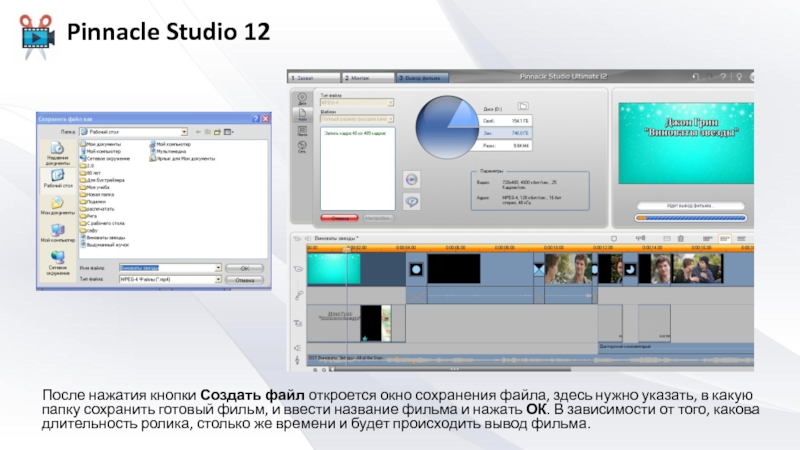Screen dimensions: 800x450
Task: Open Недавние документы in places bar
Action: tap(57, 153)
